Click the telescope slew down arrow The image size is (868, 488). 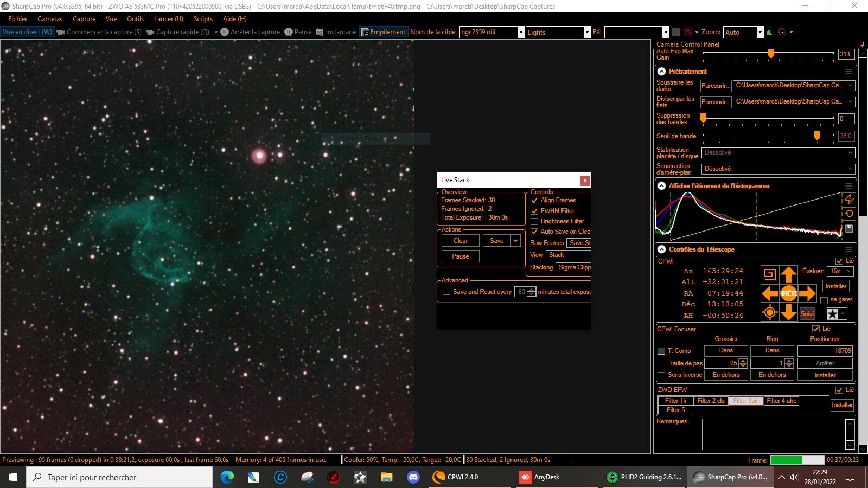pyautogui.click(x=788, y=312)
